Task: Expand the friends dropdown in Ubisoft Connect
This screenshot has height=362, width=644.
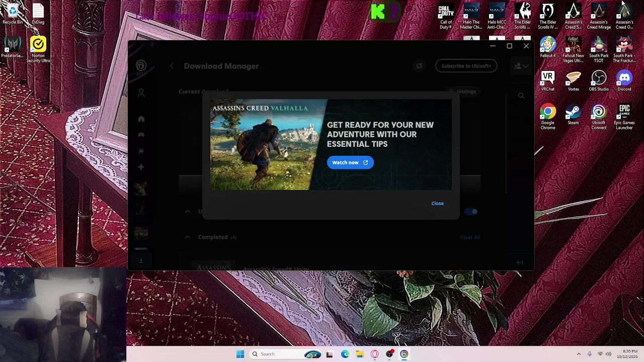Action: click(x=521, y=66)
